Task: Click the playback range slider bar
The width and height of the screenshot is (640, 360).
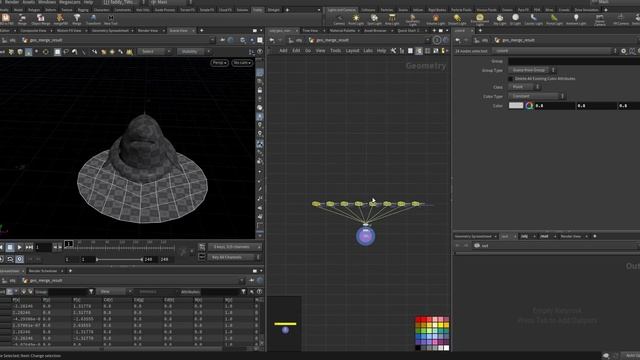Action: click(119, 259)
